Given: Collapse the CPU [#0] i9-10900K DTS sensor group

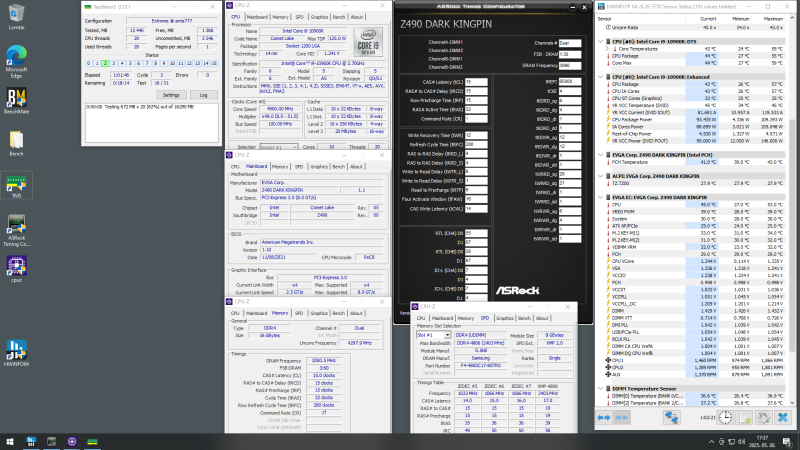Looking at the screenshot, I should pos(601,42).
